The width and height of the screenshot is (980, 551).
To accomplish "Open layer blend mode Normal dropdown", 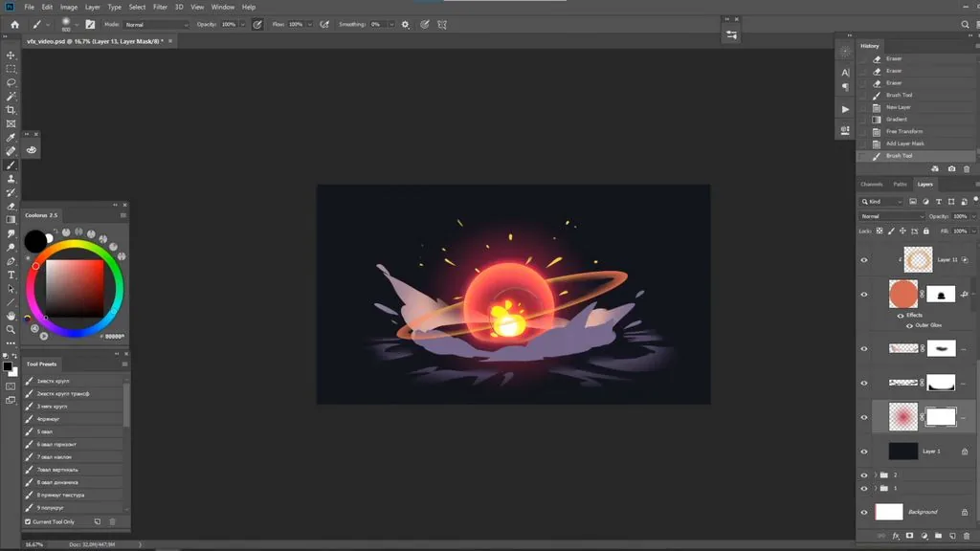I will 892,216.
